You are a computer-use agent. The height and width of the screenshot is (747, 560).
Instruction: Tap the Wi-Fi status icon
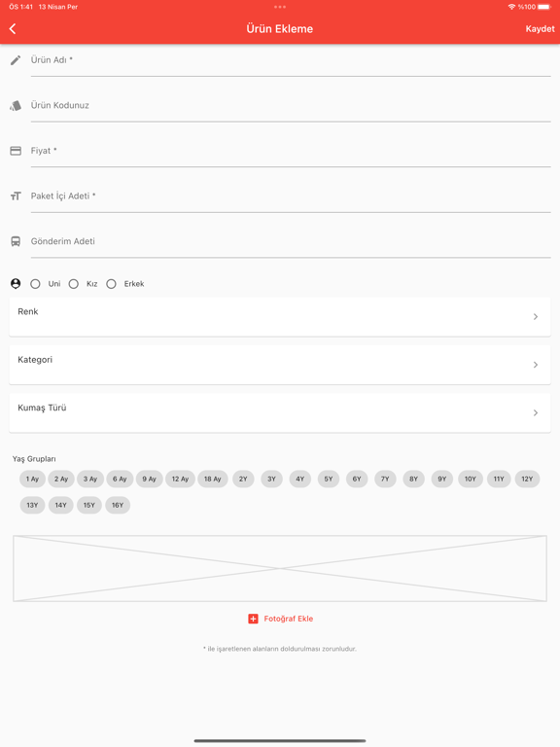pos(512,7)
